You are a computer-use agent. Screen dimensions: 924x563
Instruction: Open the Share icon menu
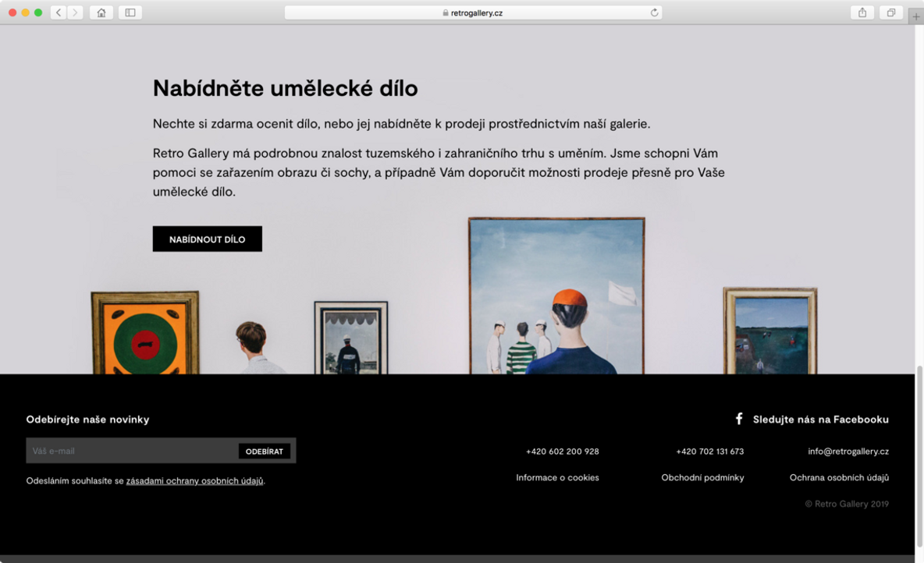(862, 12)
